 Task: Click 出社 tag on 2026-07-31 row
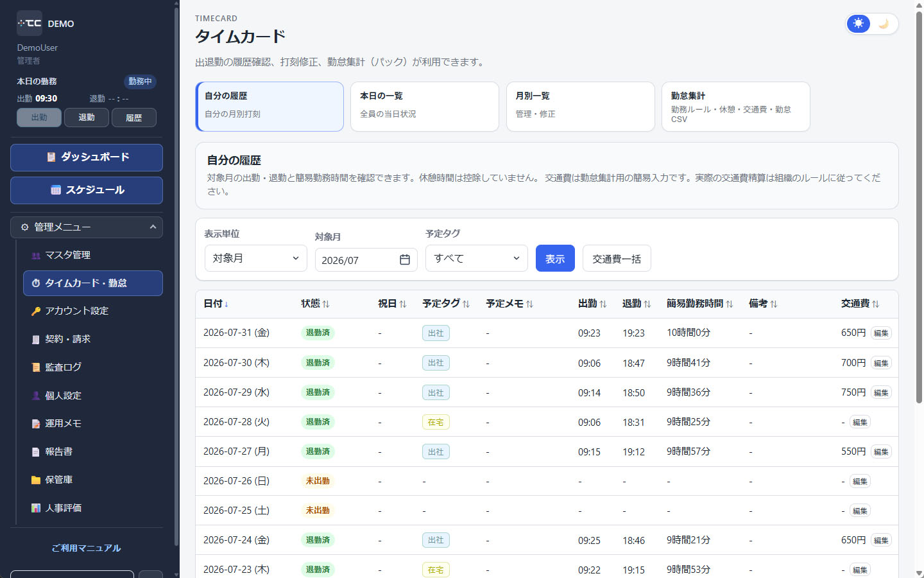[x=436, y=333]
